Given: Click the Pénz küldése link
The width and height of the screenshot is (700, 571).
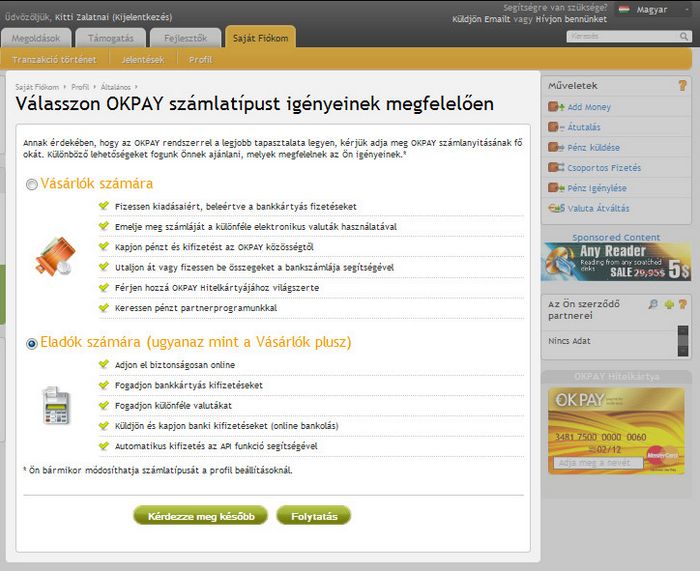Looking at the screenshot, I should (593, 148).
